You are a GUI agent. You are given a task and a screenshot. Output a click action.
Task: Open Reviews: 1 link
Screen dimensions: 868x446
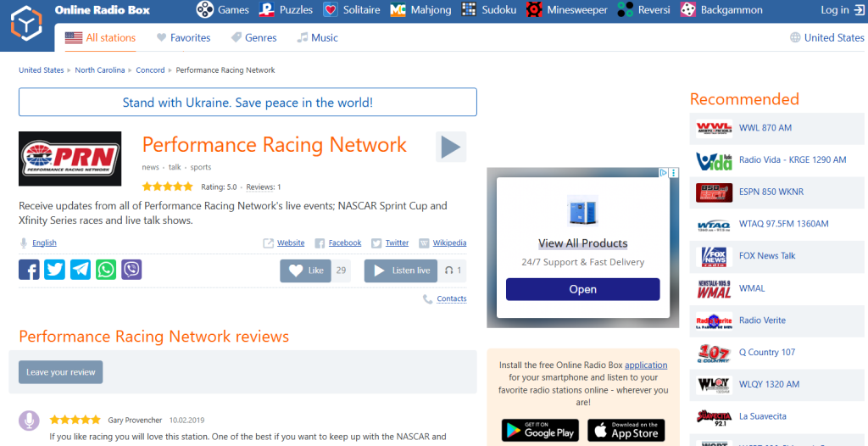coord(263,187)
